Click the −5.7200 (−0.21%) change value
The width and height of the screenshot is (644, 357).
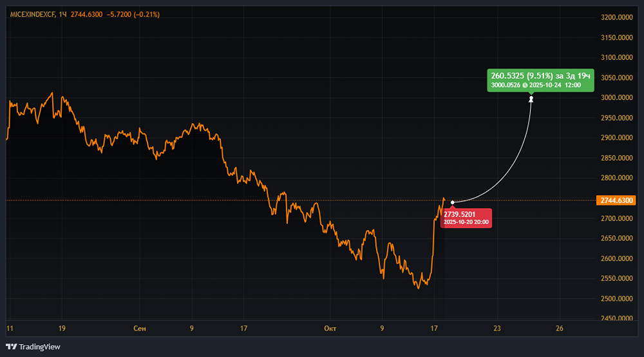[x=133, y=14]
